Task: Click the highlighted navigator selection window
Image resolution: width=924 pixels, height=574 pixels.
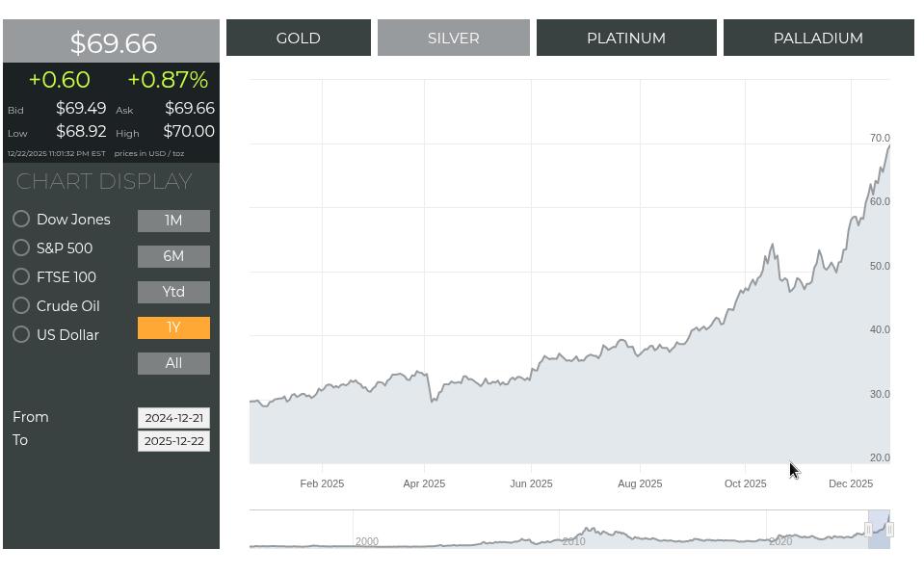Action: click(879, 529)
